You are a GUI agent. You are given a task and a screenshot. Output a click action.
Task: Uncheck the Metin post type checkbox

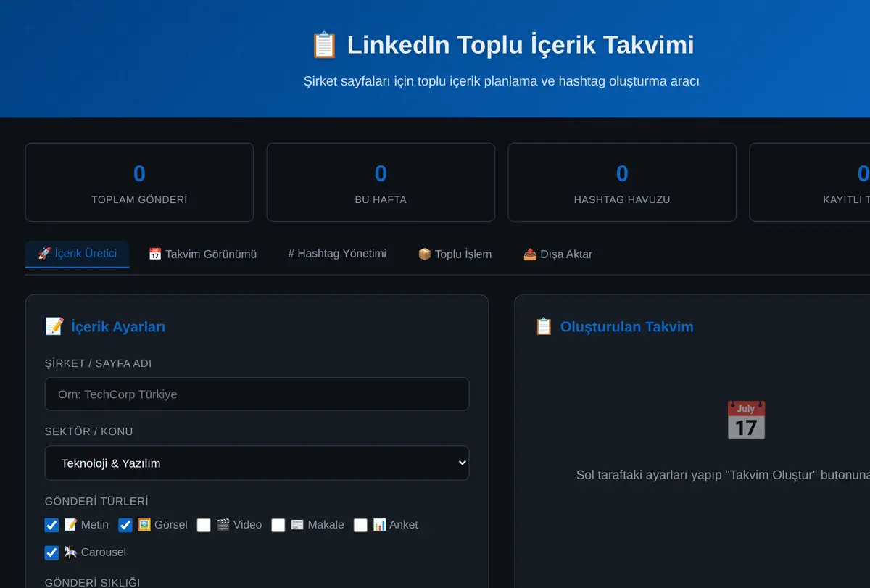[51, 525]
